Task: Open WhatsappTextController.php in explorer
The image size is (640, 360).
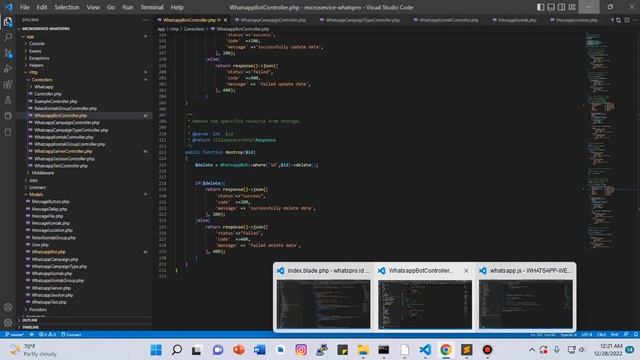Action: 60,166
